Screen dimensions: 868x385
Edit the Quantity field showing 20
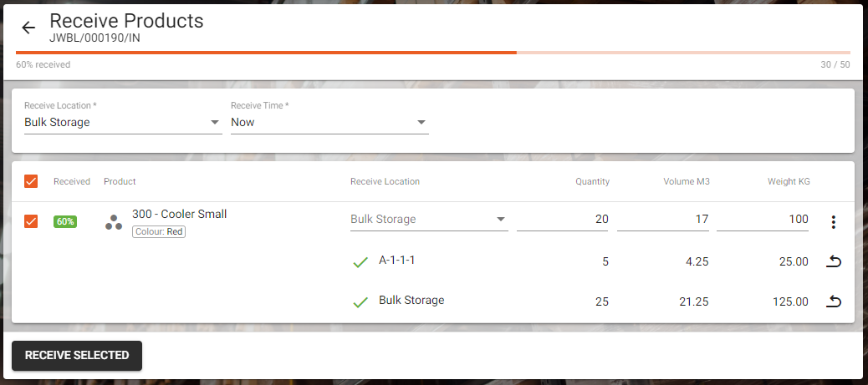pyautogui.click(x=563, y=220)
